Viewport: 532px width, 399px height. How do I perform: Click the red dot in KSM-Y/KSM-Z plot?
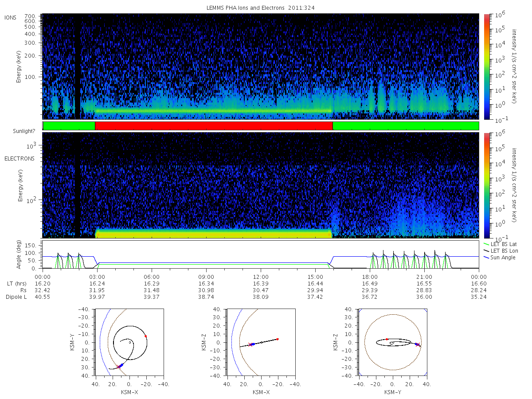tap(387, 339)
